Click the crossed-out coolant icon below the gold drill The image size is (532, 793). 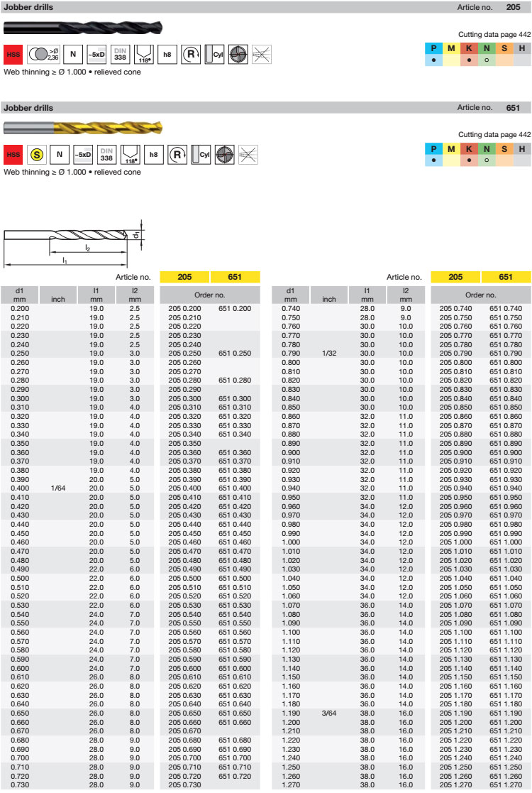point(248,154)
